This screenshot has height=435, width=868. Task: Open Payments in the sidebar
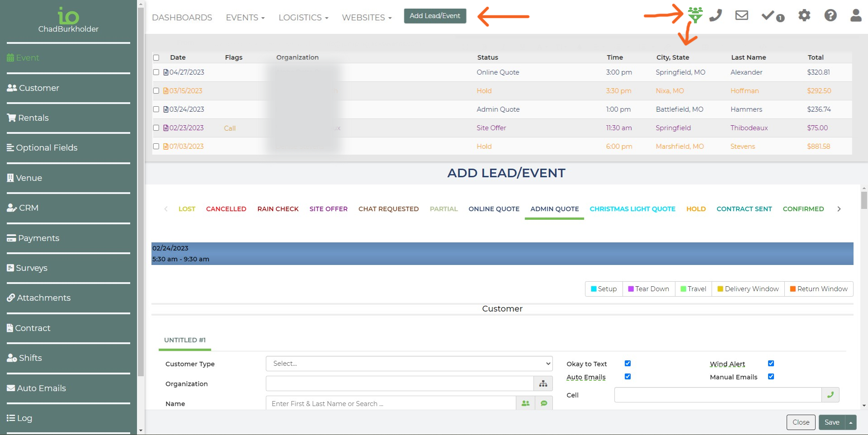coord(38,238)
